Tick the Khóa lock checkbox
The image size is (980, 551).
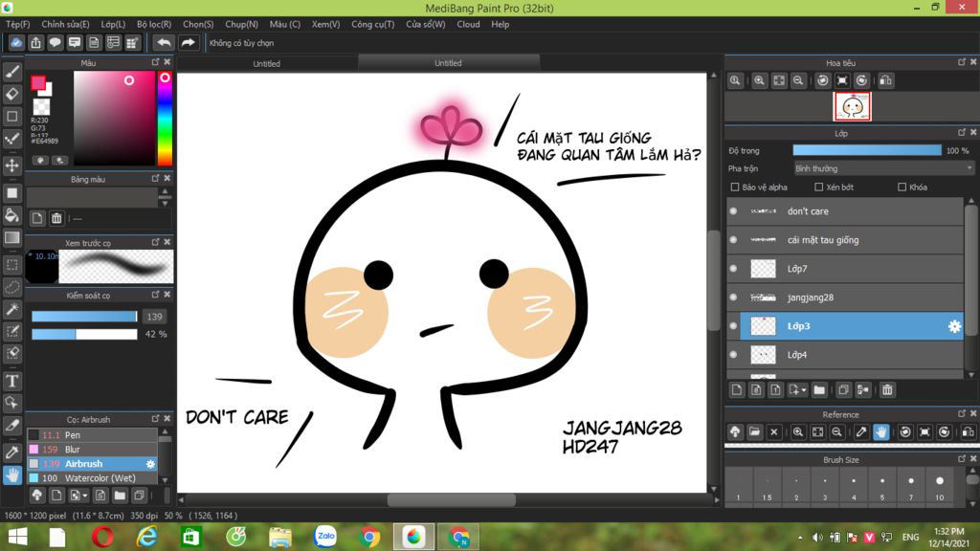click(902, 187)
